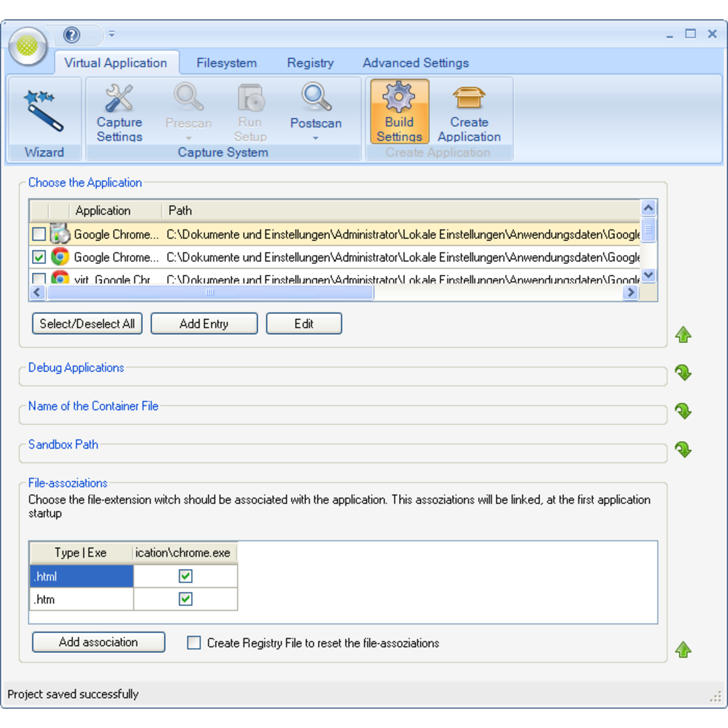
Task: Click the help question mark icon
Action: 72,35
